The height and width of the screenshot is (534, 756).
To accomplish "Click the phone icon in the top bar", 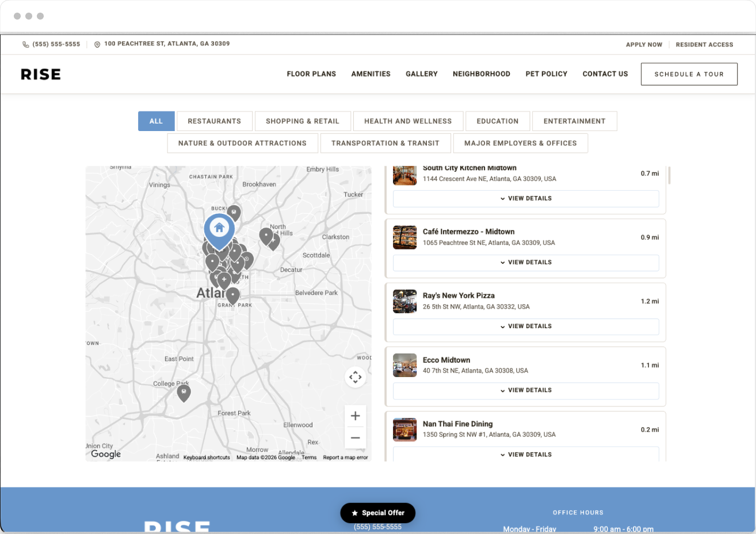I will click(x=26, y=44).
